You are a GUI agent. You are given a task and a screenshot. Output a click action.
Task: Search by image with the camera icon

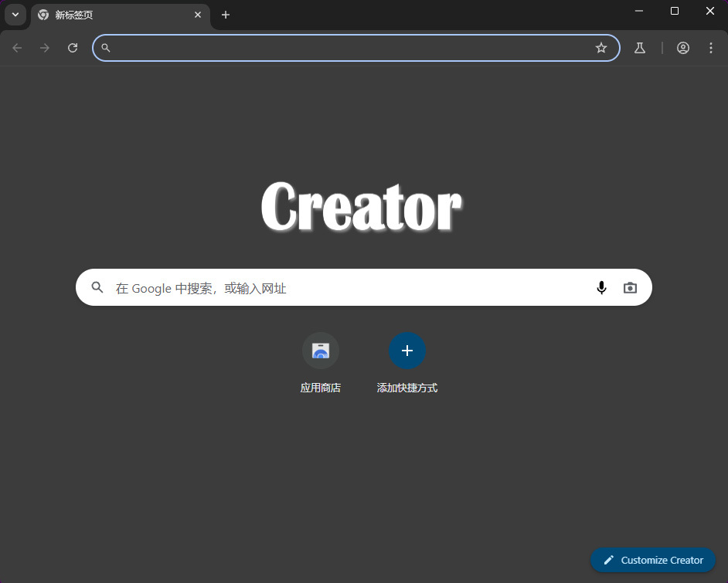630,287
